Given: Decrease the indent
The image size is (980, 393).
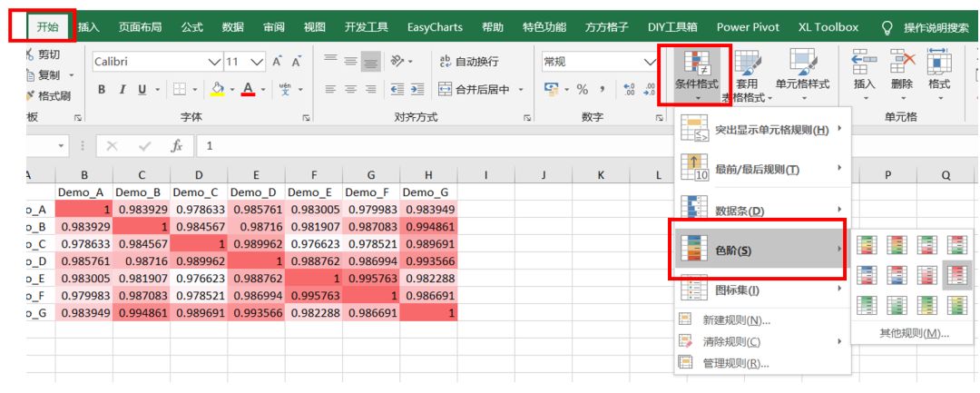Looking at the screenshot, I should [x=397, y=90].
